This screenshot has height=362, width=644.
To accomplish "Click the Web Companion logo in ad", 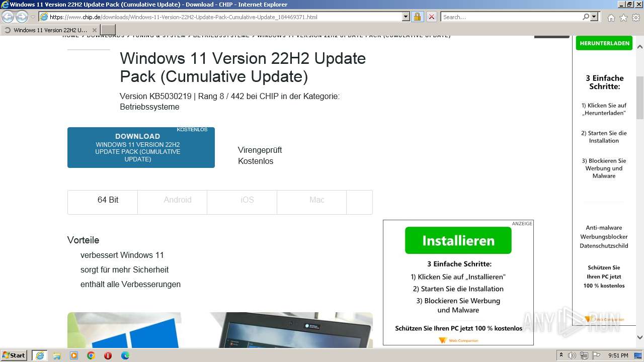I will tap(458, 340).
